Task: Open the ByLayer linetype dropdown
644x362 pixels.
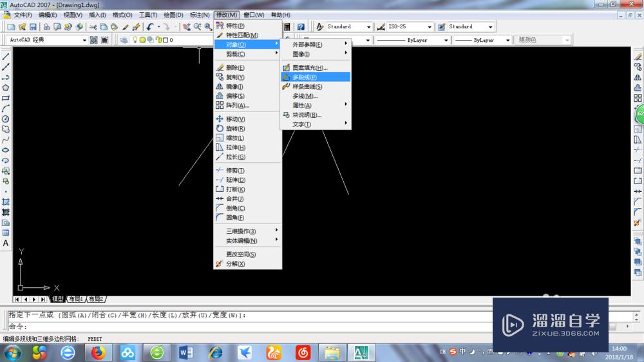Action: [446, 40]
